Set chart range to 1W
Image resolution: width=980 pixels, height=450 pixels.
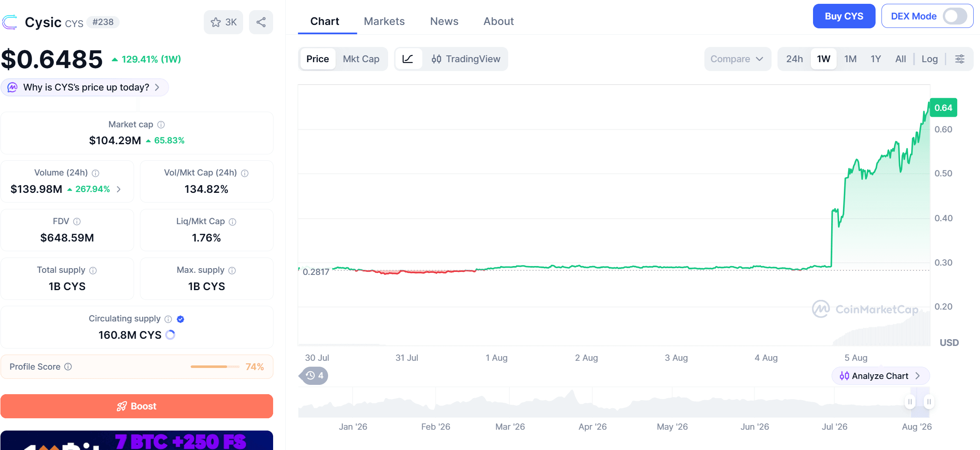[x=824, y=59]
